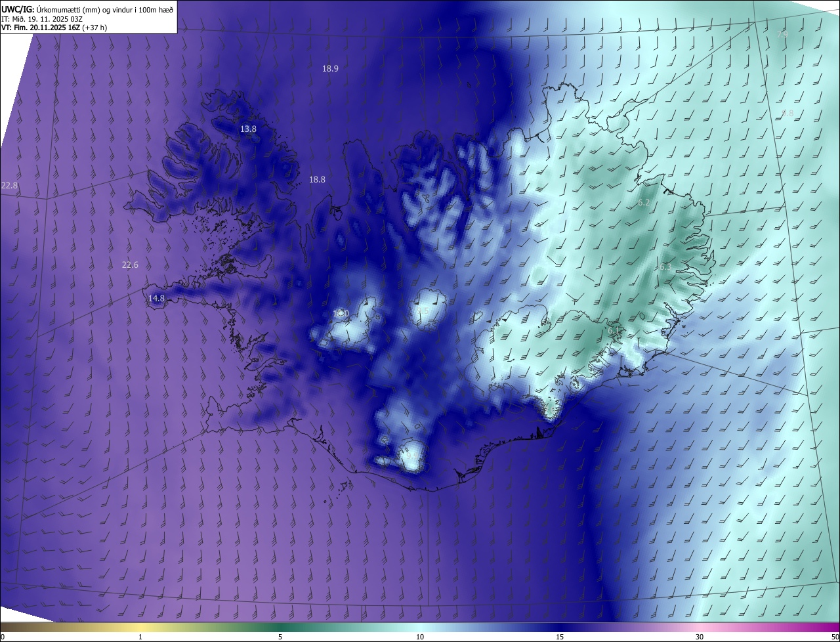This screenshot has width=840, height=642.
Task: Click the map value 22.6
Action: tap(130, 265)
